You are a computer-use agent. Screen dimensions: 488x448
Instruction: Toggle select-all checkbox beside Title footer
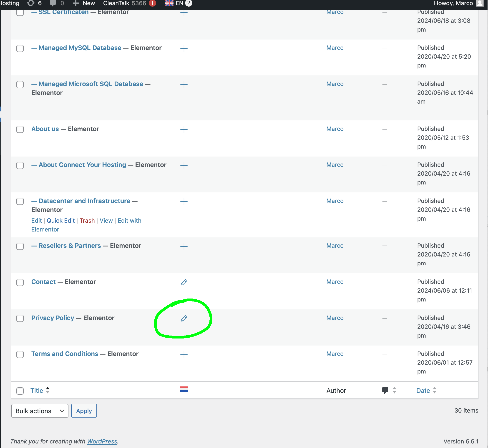pyautogui.click(x=20, y=391)
